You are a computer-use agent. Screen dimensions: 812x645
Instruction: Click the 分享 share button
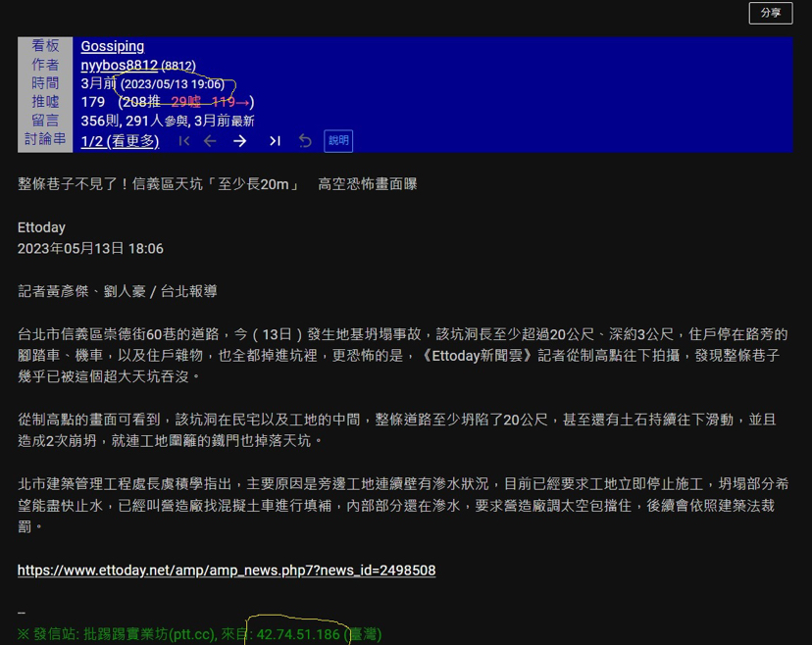[770, 13]
